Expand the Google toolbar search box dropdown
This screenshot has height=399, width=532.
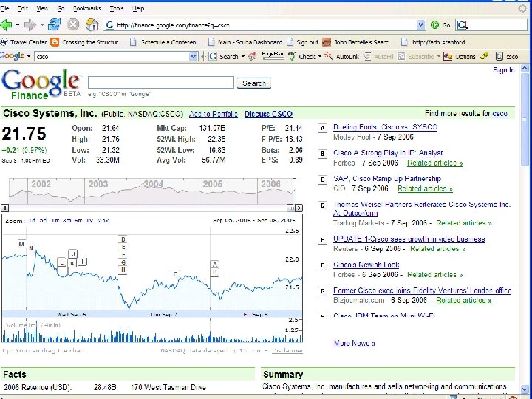click(193, 56)
